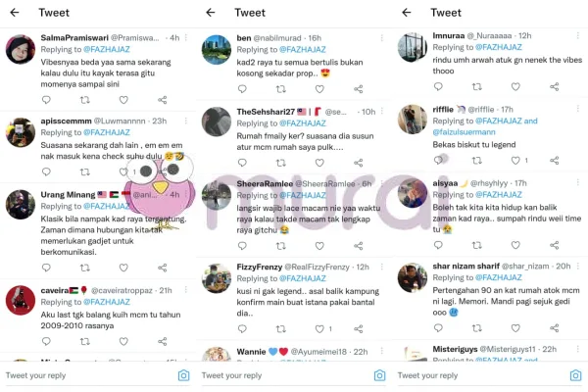Open more options menu on ben's reply
Image resolution: width=588 pixels, height=392 pixels.
[382, 37]
